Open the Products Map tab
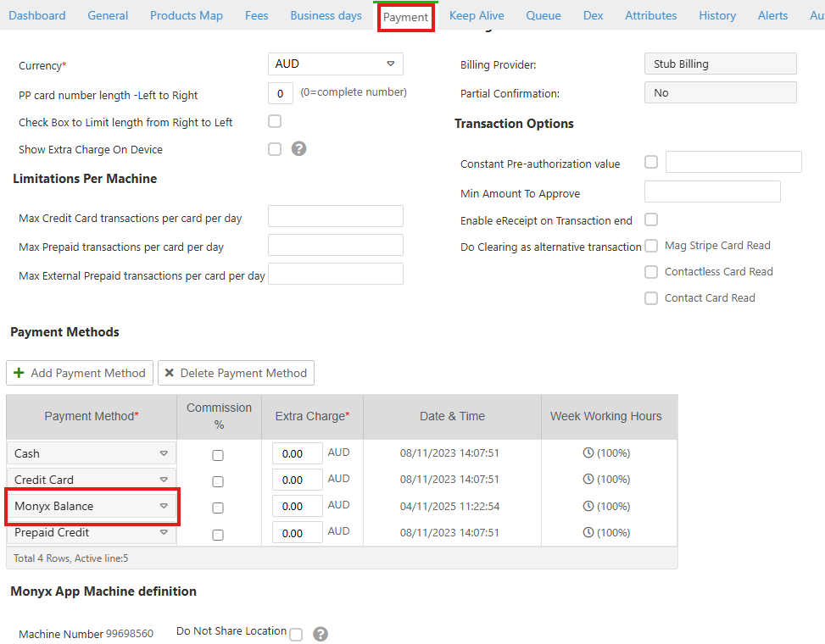Screen dimensions: 825x644 click(187, 15)
